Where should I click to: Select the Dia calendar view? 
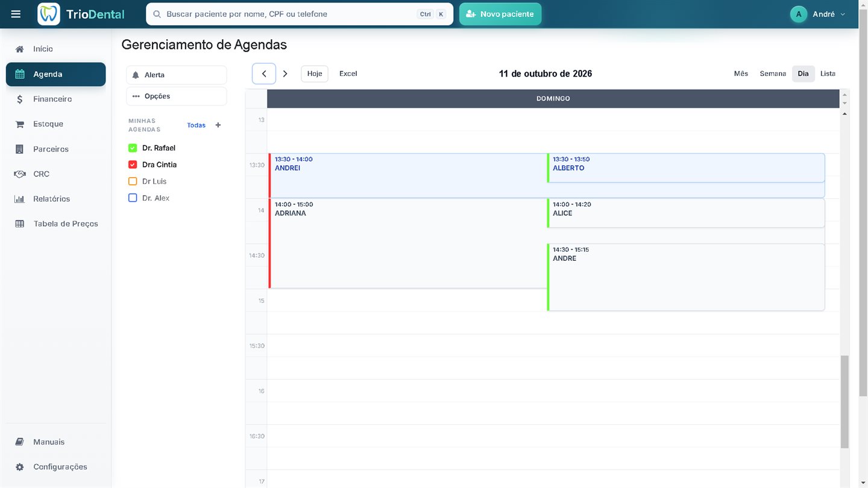(803, 74)
